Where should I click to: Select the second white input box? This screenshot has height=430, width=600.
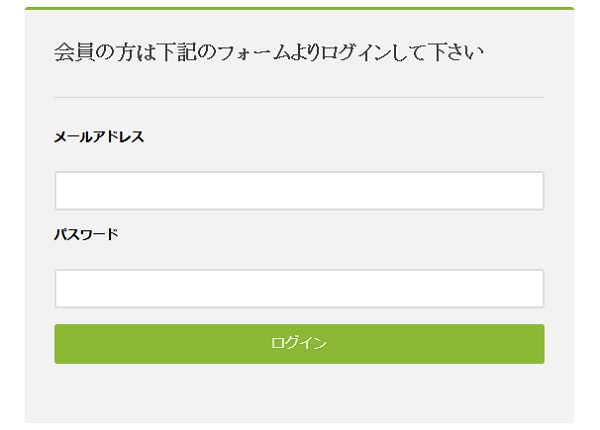(x=299, y=289)
